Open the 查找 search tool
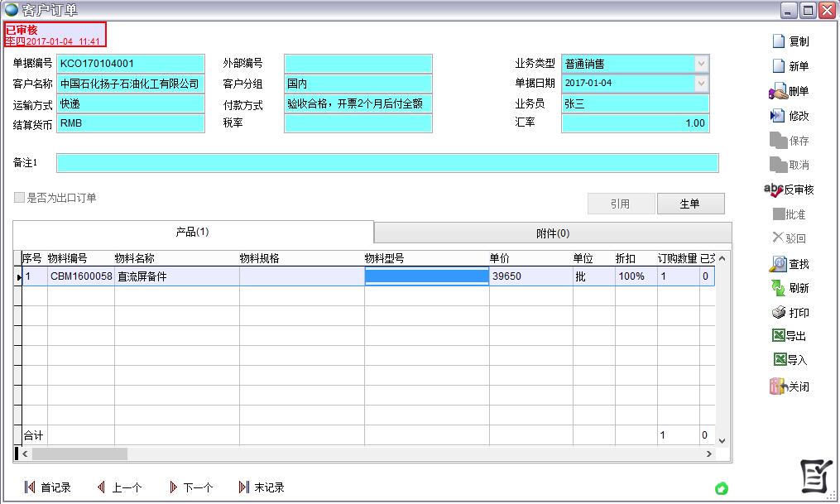Image resolution: width=840 pixels, height=504 pixels. [x=778, y=264]
